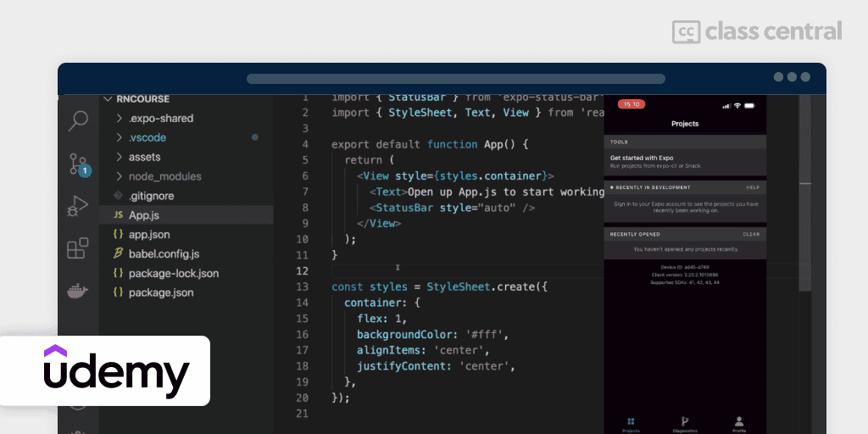868x434 pixels.
Task: Place cursor on empty line 12
Action: [x=468, y=270]
